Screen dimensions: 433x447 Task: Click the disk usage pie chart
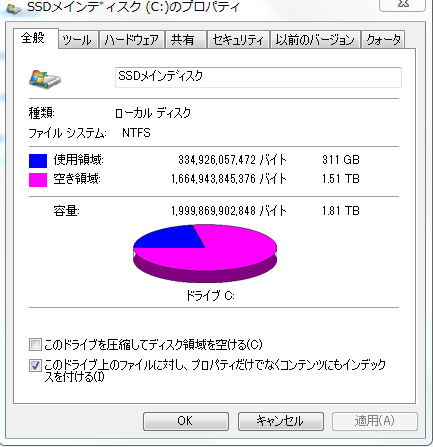click(x=205, y=253)
